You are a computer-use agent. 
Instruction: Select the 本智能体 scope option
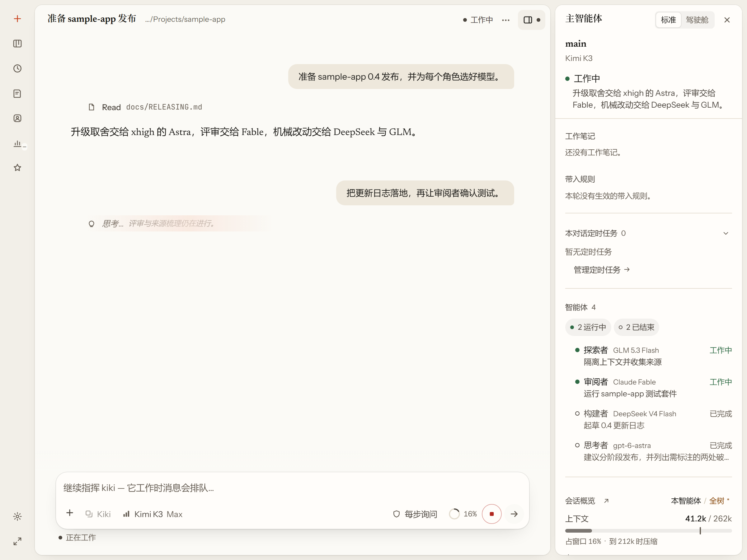click(x=686, y=501)
